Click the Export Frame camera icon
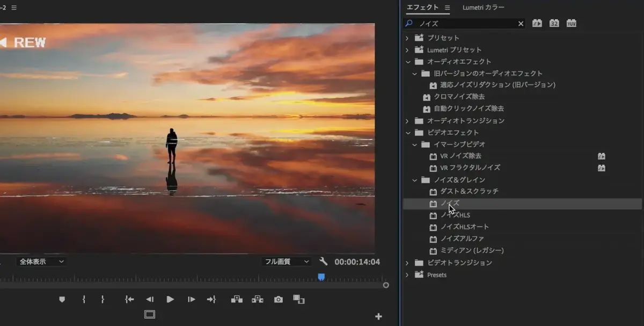The image size is (644, 326). (x=278, y=300)
